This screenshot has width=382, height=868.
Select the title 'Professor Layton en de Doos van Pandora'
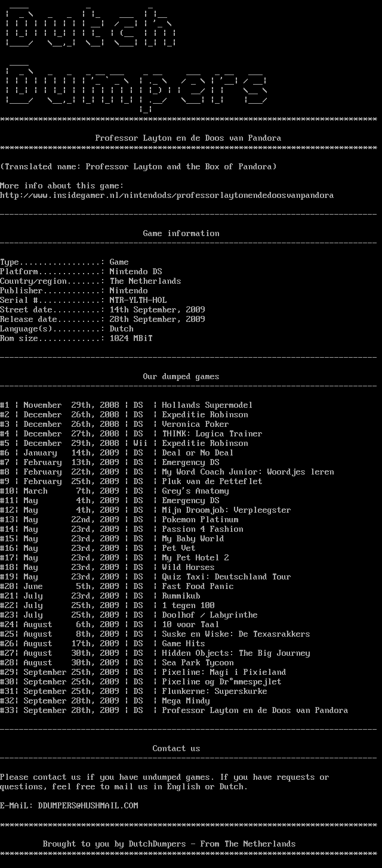click(188, 138)
